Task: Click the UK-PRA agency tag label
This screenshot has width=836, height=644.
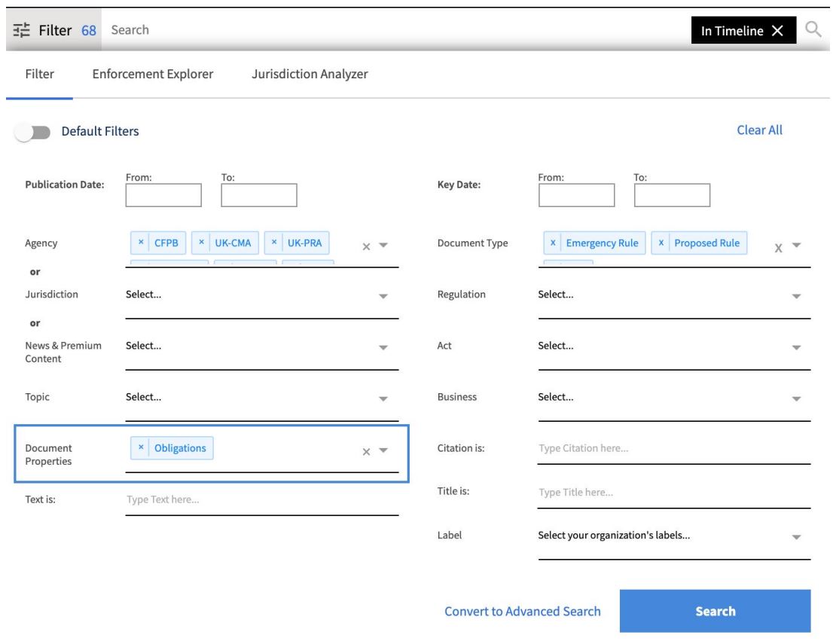Action: (x=304, y=243)
